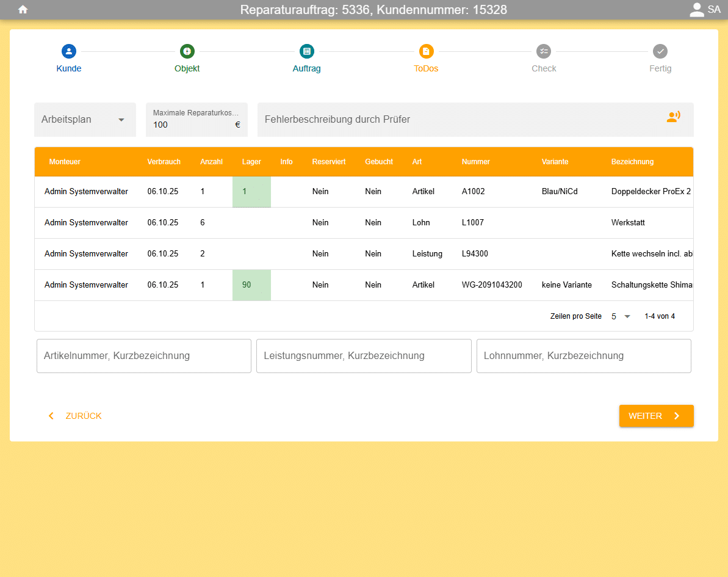728x577 pixels.
Task: Select the green Lager cell showing 90
Action: coord(251,285)
